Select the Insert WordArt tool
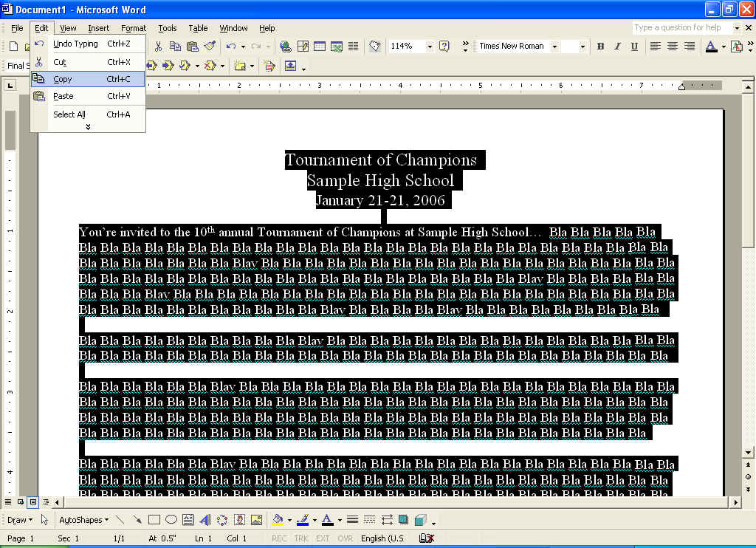This screenshot has width=756, height=548. [x=205, y=520]
